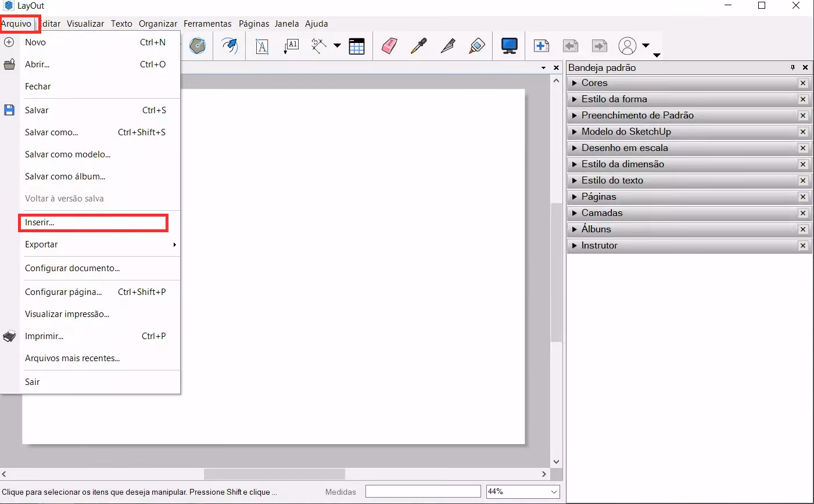Open the Visualizar menu

85,24
